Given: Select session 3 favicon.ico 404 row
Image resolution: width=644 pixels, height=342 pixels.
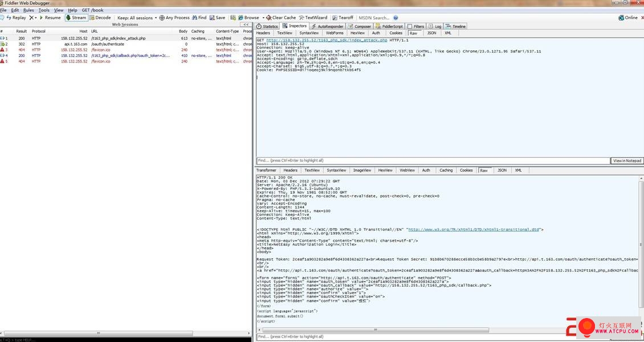Looking at the screenshot, I should [126, 50].
